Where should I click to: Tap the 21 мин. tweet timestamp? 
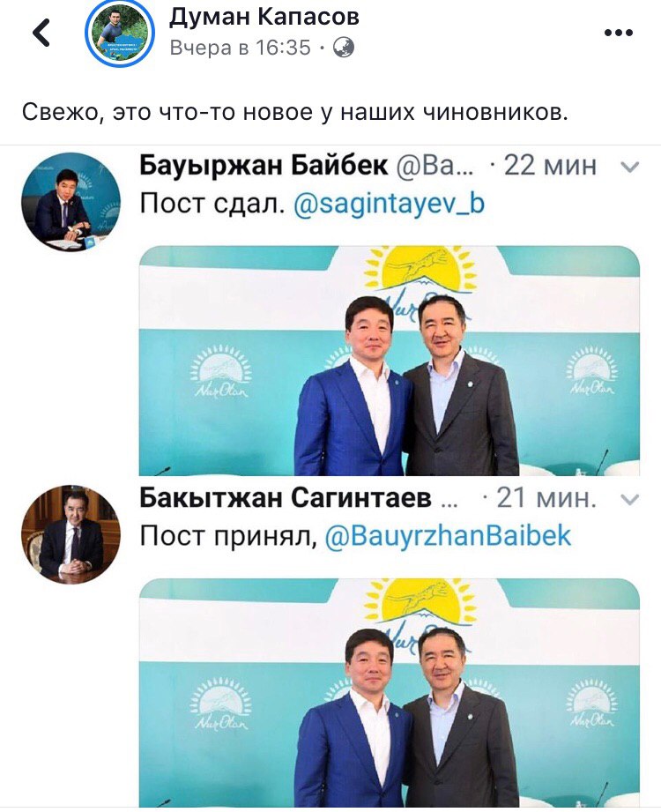pyautogui.click(x=546, y=498)
